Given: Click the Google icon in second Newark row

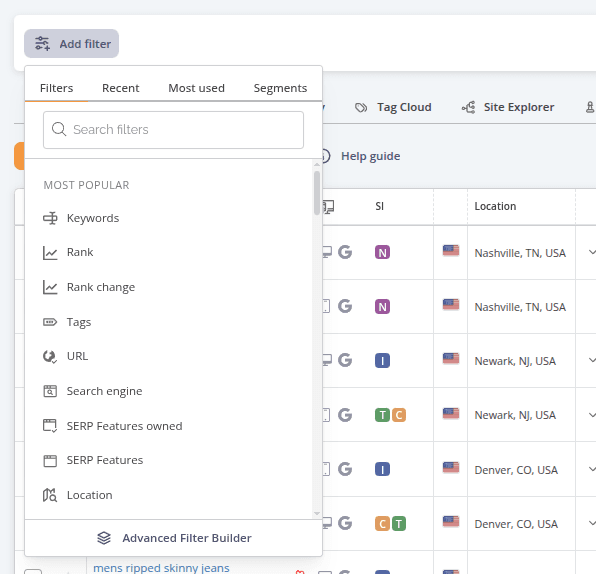Looking at the screenshot, I should [345, 415].
